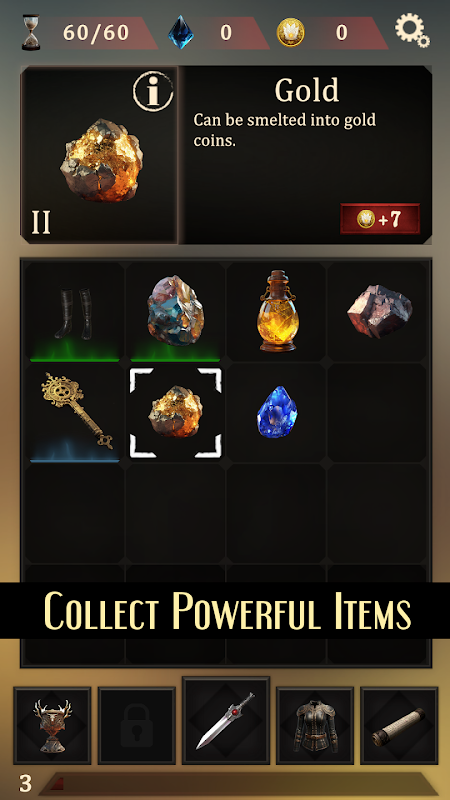Open the scroll tab
This screenshot has width=450, height=800.
399,725
